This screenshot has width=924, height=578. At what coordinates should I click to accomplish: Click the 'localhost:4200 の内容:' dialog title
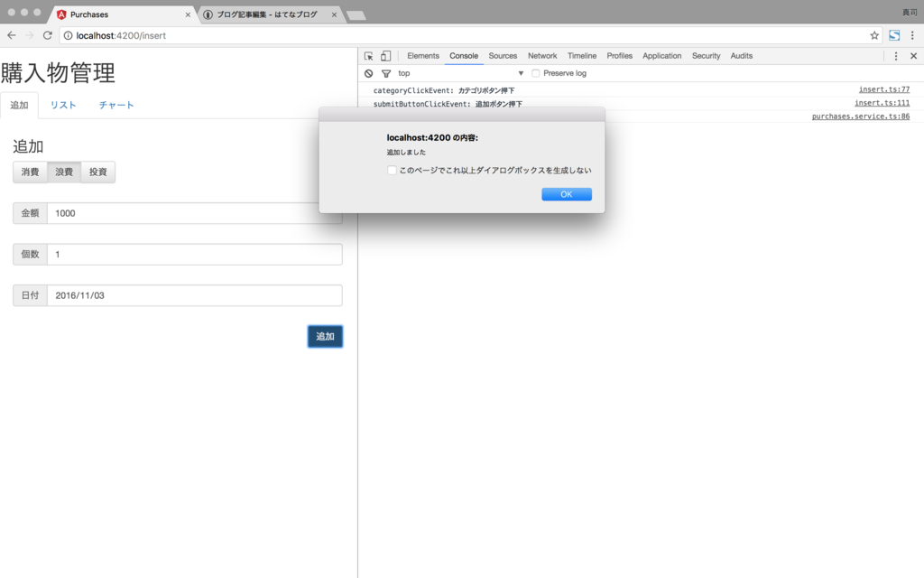pos(432,137)
